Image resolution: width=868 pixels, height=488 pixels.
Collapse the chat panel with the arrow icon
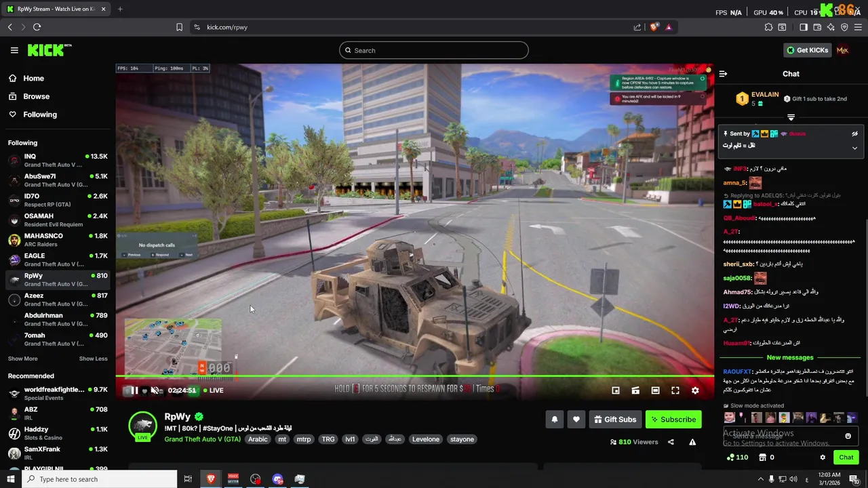(x=723, y=74)
